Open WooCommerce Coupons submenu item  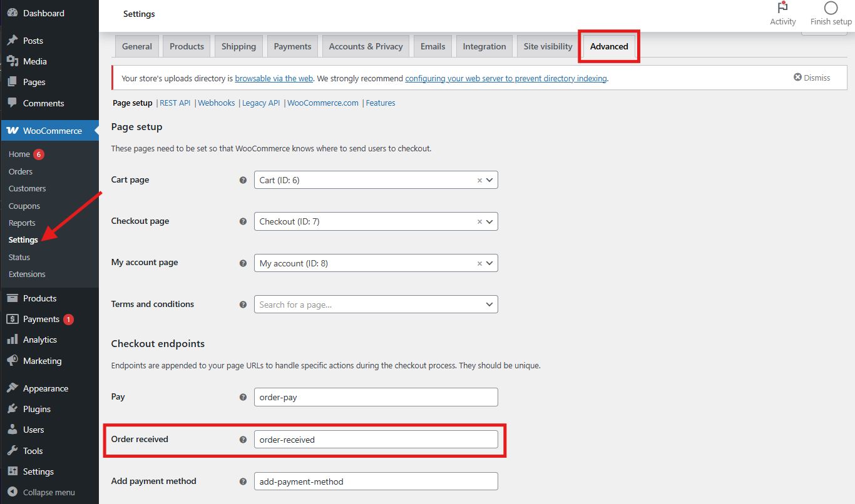click(x=24, y=206)
